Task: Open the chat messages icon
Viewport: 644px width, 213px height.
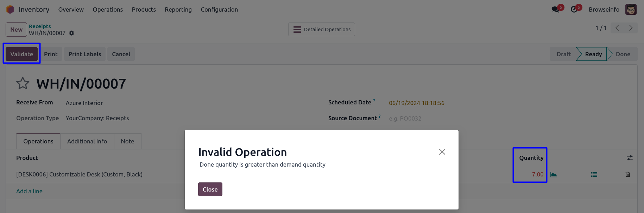Action: coord(556,9)
